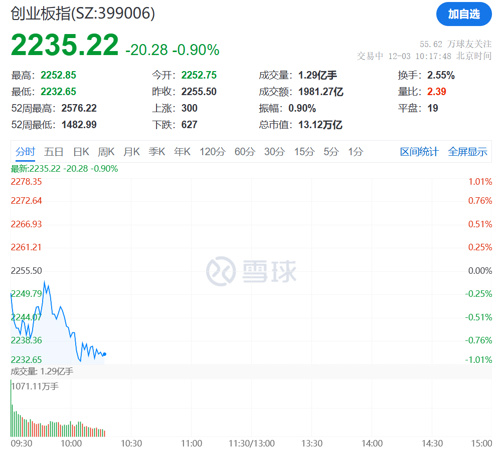Image resolution: width=500 pixels, height=455 pixels.
Task: Open the 日K chart tab
Action: tap(81, 152)
